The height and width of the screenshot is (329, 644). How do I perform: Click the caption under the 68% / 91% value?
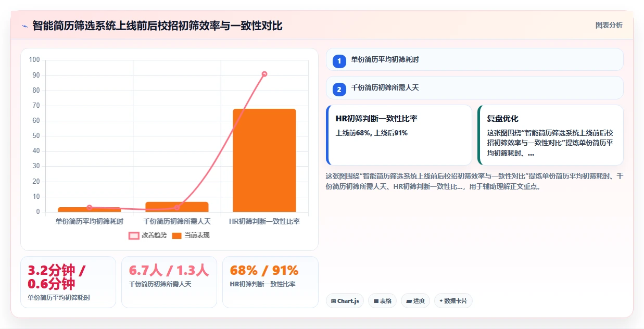[262, 284]
